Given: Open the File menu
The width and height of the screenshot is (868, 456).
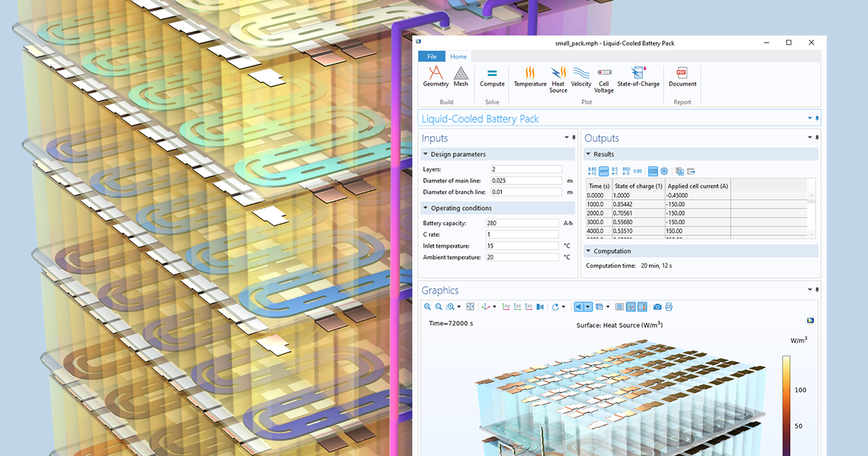Looking at the screenshot, I should click(431, 56).
